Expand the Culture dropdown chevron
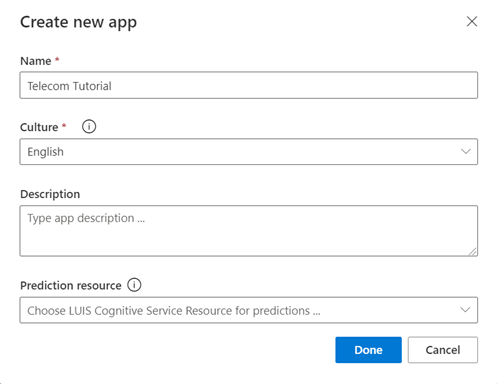This screenshot has height=384, width=497. [466, 152]
